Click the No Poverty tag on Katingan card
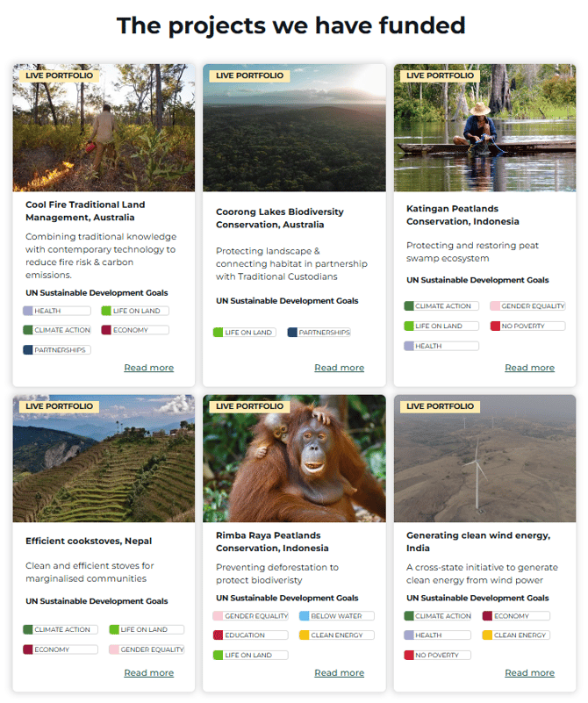The height and width of the screenshot is (703, 588). (x=528, y=326)
